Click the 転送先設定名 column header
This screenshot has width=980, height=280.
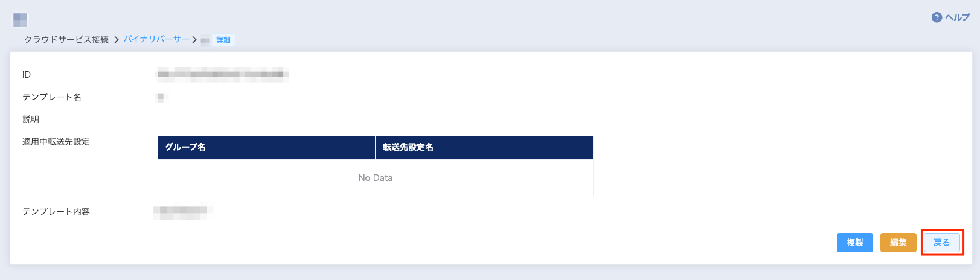point(408,147)
